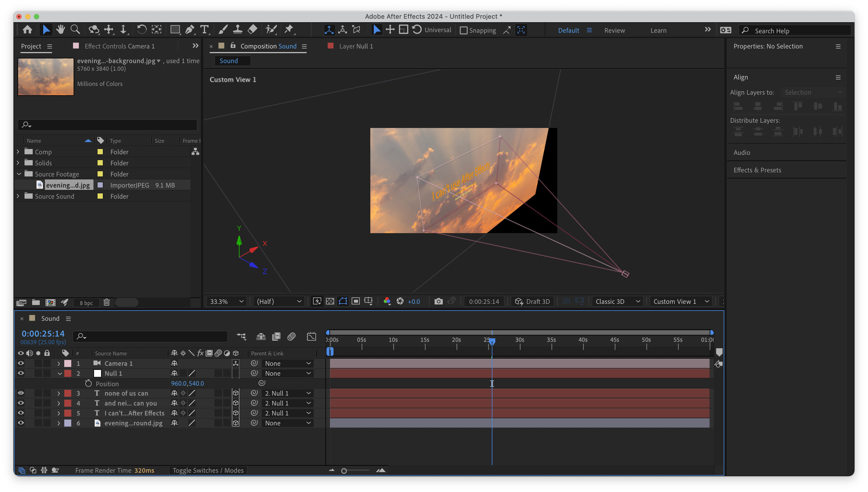This screenshot has height=492, width=868.
Task: Click the Take Snapshot camera icon
Action: (438, 302)
